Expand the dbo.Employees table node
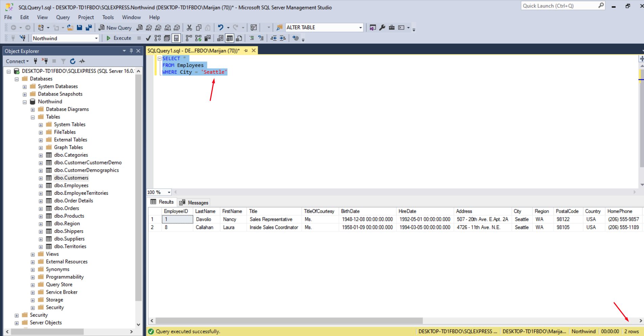 coord(41,186)
